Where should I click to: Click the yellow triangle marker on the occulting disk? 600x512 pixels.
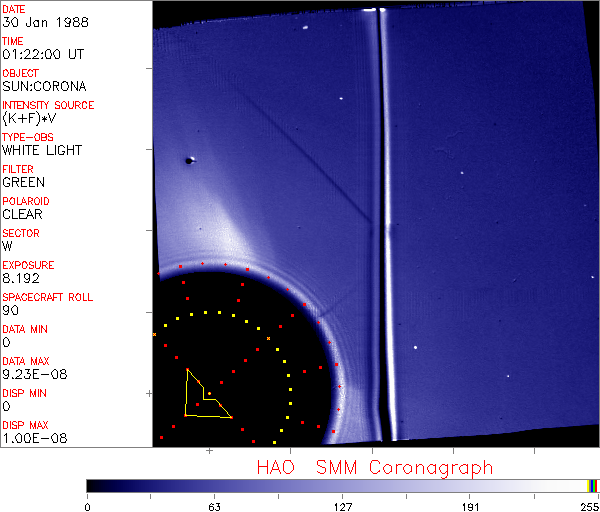[x=204, y=397]
